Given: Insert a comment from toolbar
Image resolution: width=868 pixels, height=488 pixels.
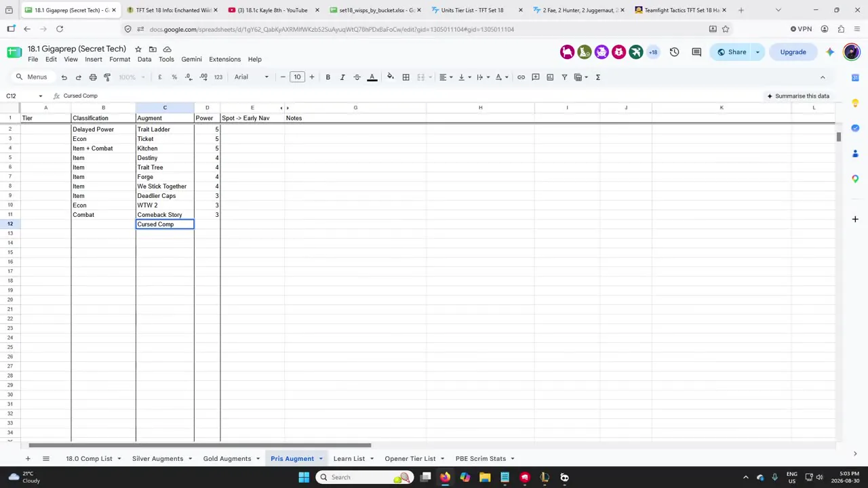Looking at the screenshot, I should (536, 77).
